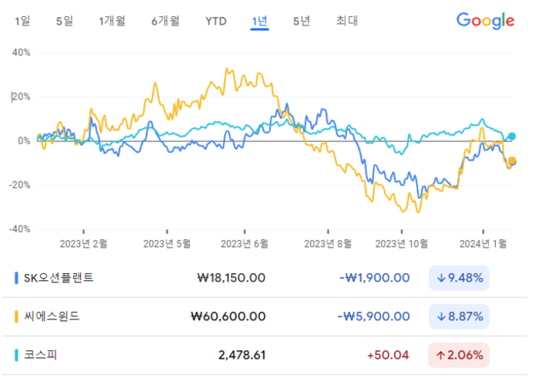Switch to the 5일 range tab

[x=65, y=21]
